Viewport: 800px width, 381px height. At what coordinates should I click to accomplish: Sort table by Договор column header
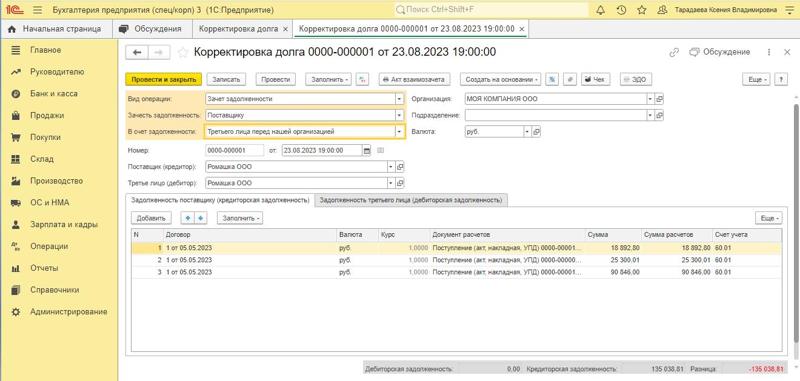coord(250,235)
